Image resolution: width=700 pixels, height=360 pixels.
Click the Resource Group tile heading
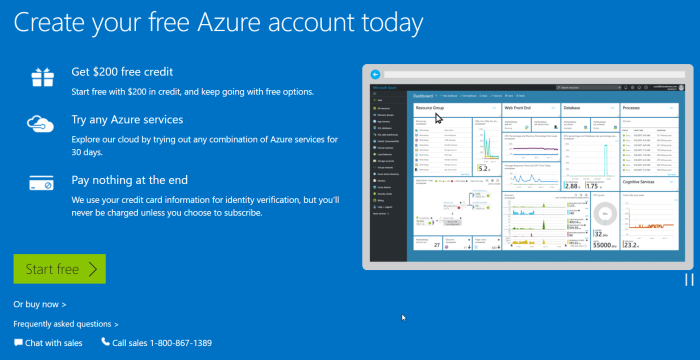pos(430,108)
